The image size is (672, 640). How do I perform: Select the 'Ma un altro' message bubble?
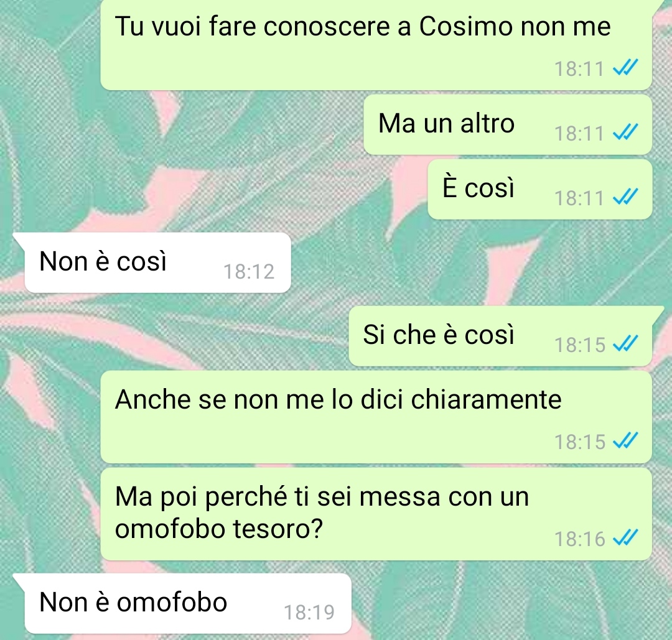click(508, 124)
